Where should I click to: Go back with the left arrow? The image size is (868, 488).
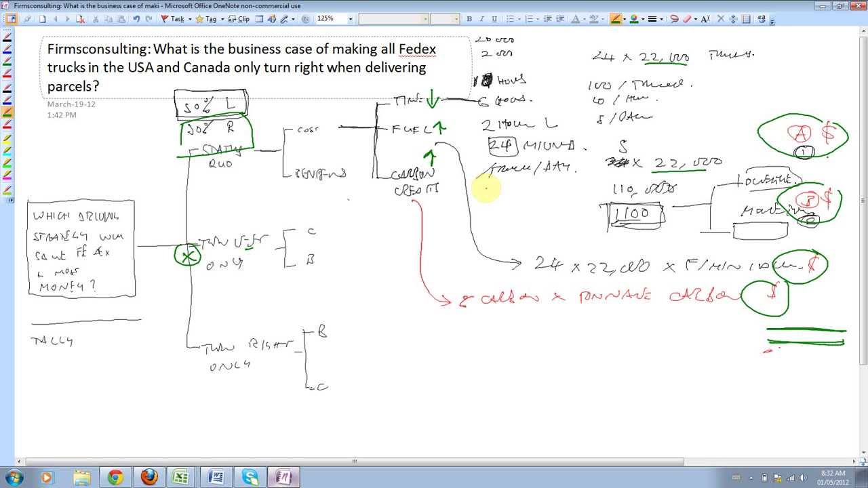pos(56,19)
